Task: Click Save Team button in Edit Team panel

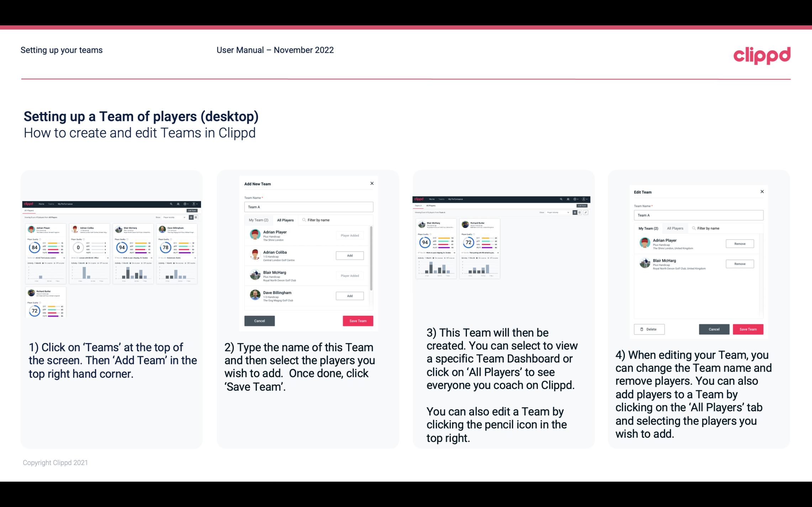Action: point(748,329)
